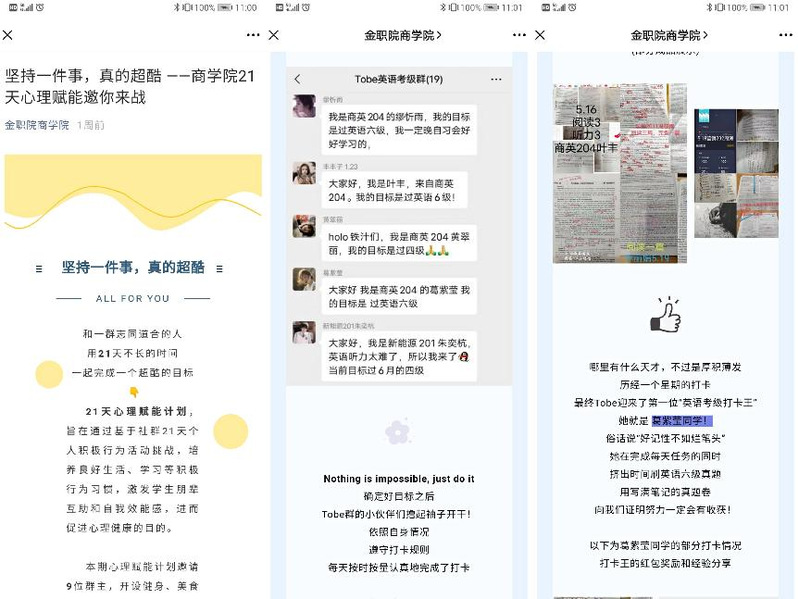This screenshot has width=798, height=599.
Task: Click the 新能源201朱奕杭 message bubble
Action: click(x=399, y=357)
